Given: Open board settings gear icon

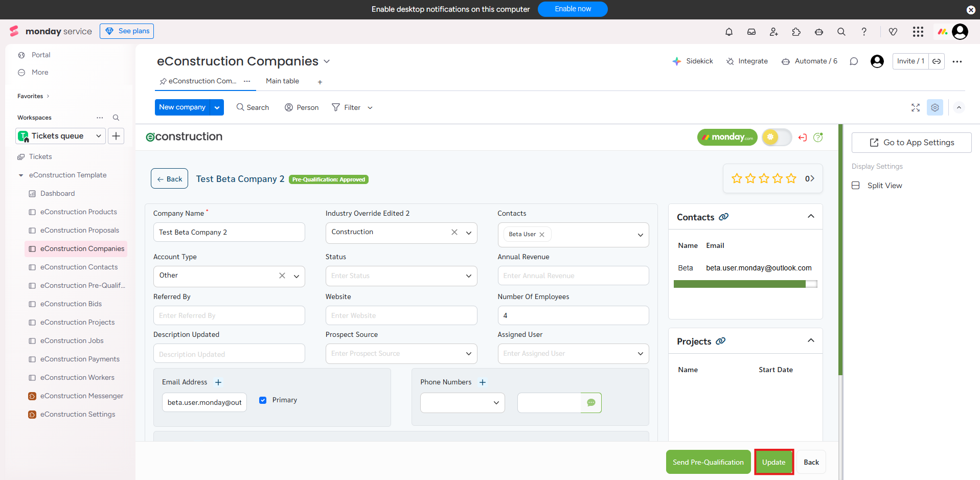Looking at the screenshot, I should tap(935, 107).
